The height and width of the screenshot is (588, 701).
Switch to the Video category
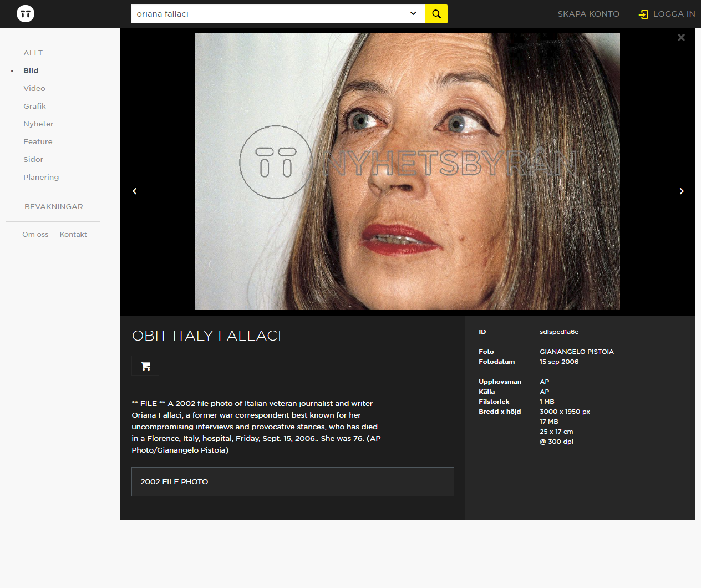click(x=34, y=89)
